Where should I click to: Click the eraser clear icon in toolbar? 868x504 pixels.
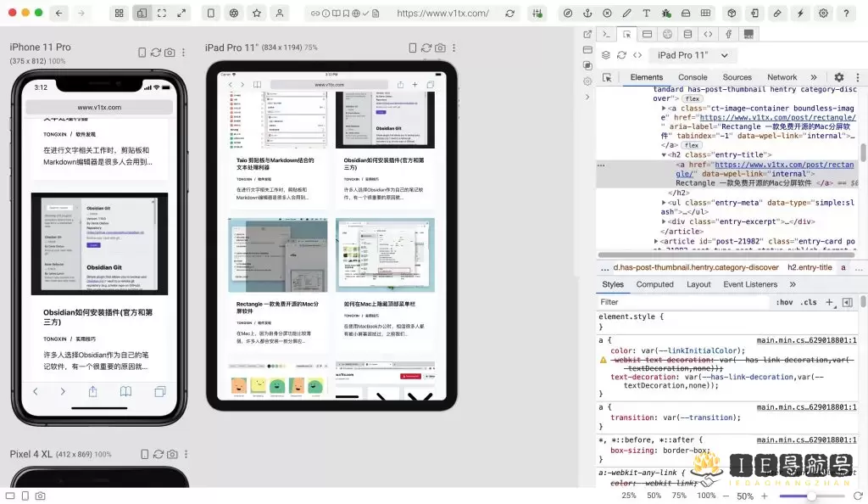click(x=777, y=14)
